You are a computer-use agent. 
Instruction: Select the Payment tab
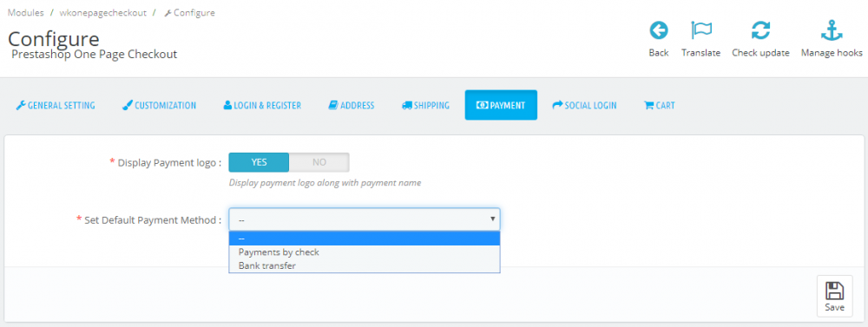501,105
